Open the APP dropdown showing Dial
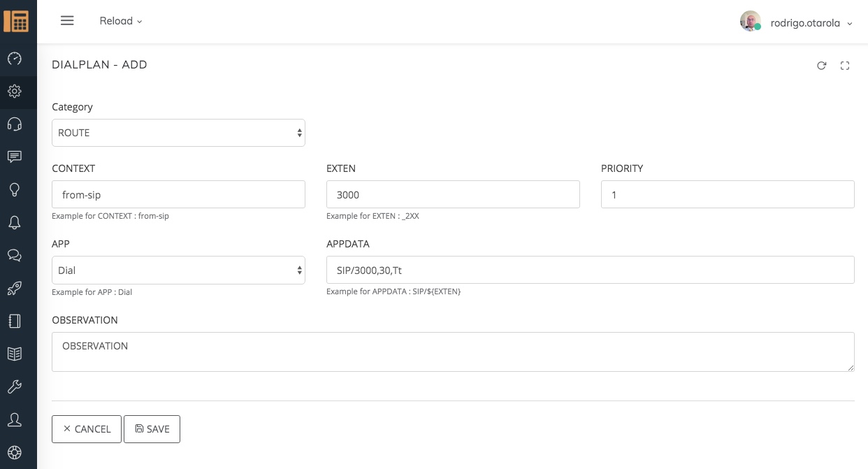This screenshot has height=469, width=868. (x=178, y=270)
